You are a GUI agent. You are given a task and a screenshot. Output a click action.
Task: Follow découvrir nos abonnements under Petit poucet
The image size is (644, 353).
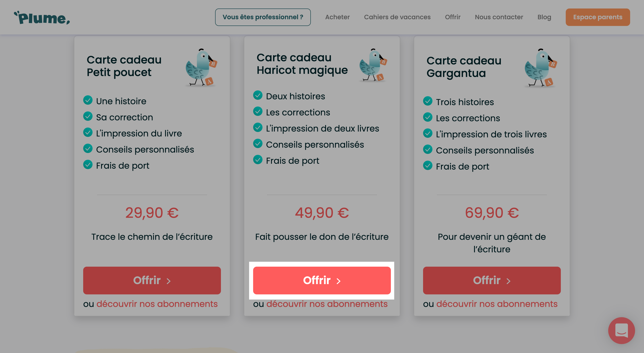coord(157,304)
